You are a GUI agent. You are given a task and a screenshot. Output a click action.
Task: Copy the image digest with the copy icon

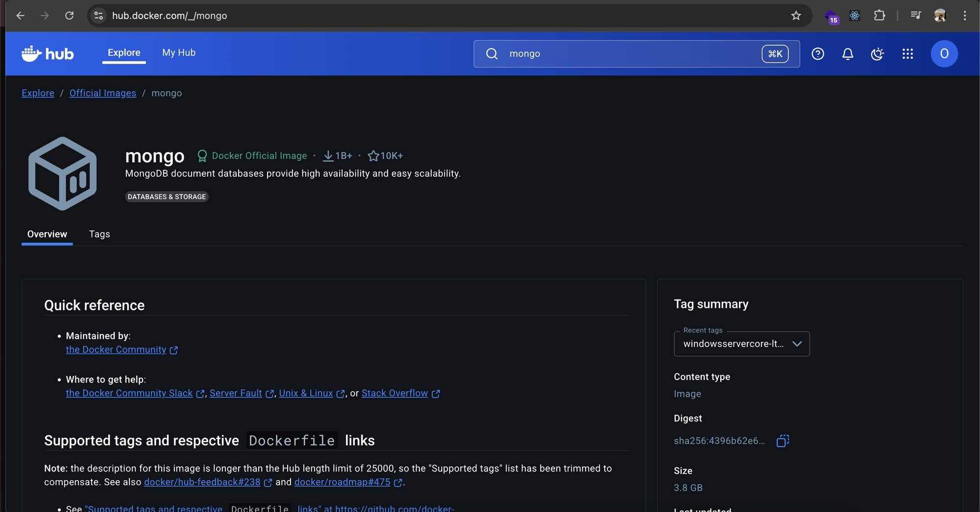(782, 441)
